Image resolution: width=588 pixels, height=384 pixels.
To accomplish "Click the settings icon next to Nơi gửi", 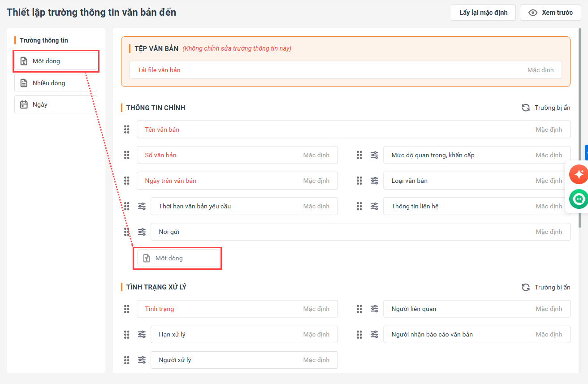I will [142, 232].
